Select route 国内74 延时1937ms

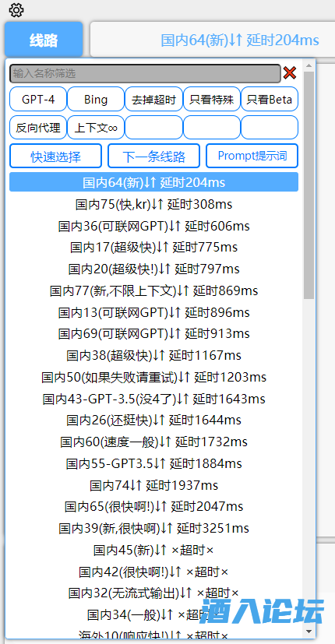tap(153, 485)
